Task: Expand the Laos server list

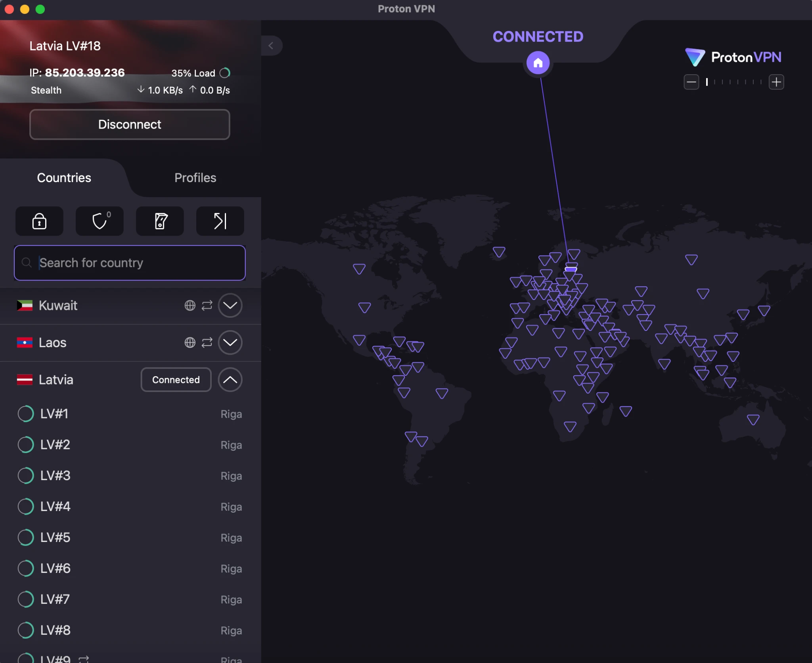Action: tap(230, 342)
